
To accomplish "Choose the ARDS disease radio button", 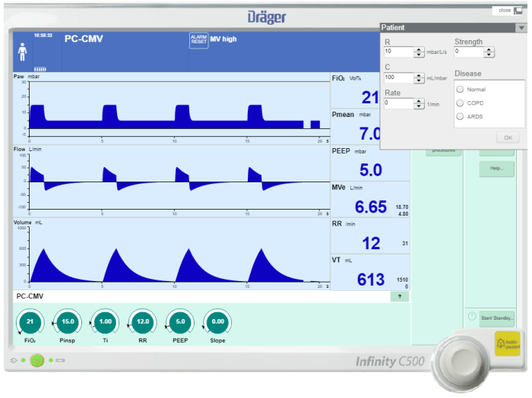I will coord(459,116).
